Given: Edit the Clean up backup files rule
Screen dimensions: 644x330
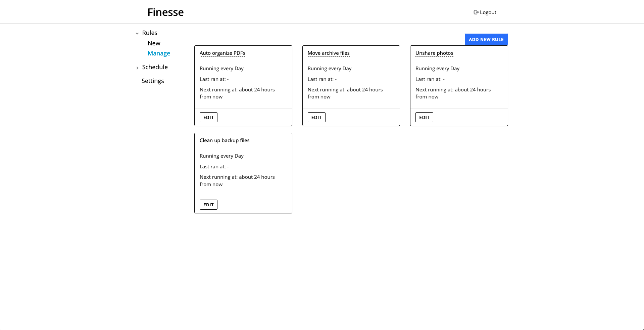Looking at the screenshot, I should pos(208,205).
